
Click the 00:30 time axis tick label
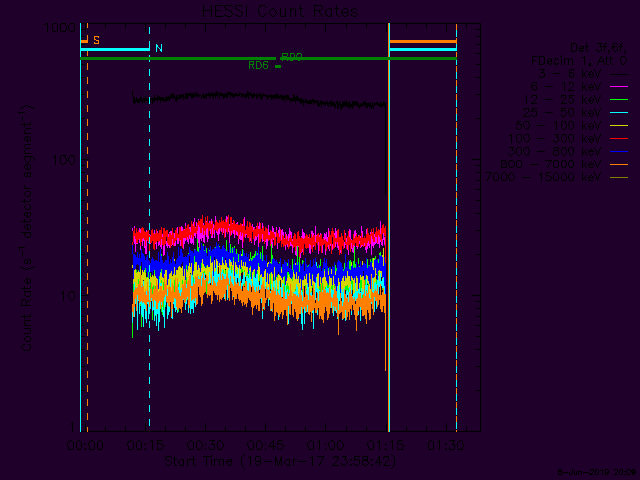tap(205, 445)
